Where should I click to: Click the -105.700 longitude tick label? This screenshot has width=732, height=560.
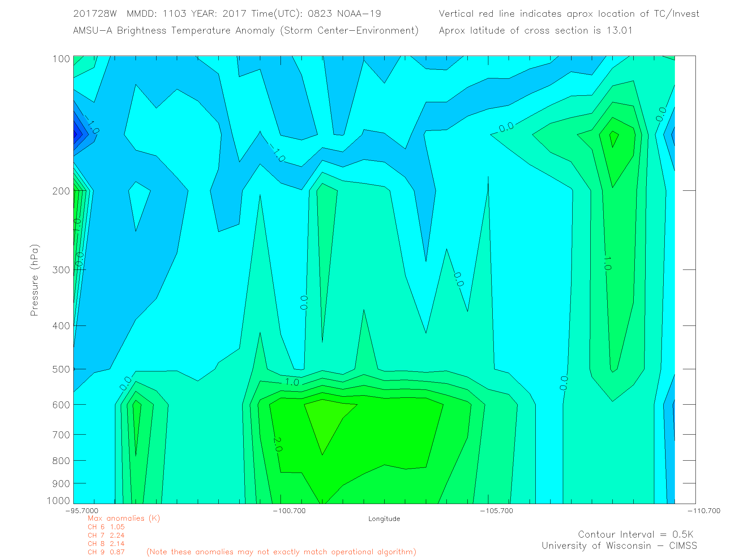[x=496, y=511]
